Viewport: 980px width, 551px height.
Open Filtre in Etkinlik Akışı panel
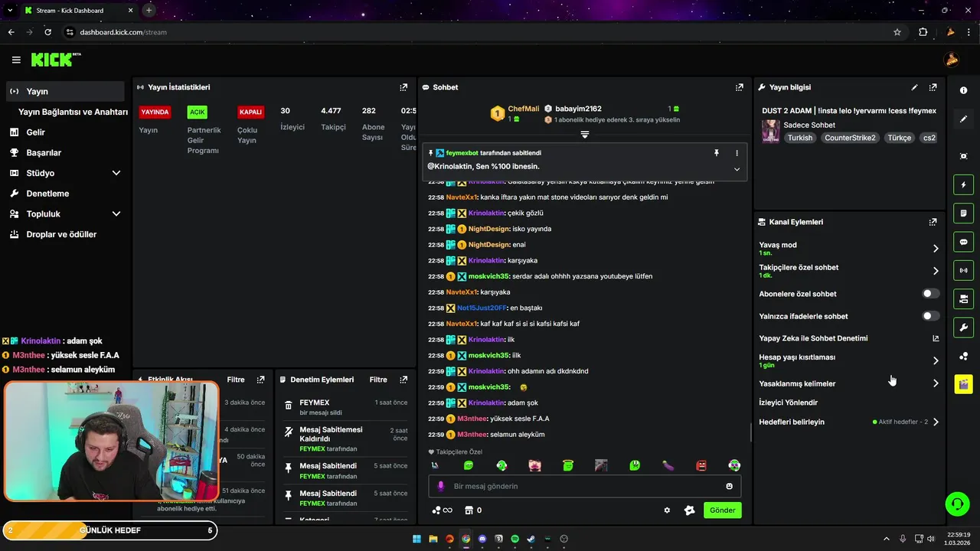[x=236, y=380]
